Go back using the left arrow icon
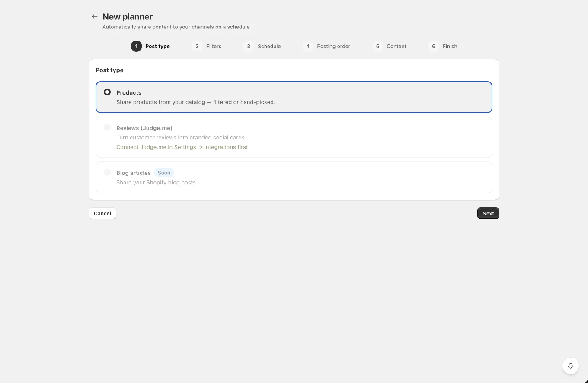Image resolution: width=588 pixels, height=383 pixels. point(94,16)
